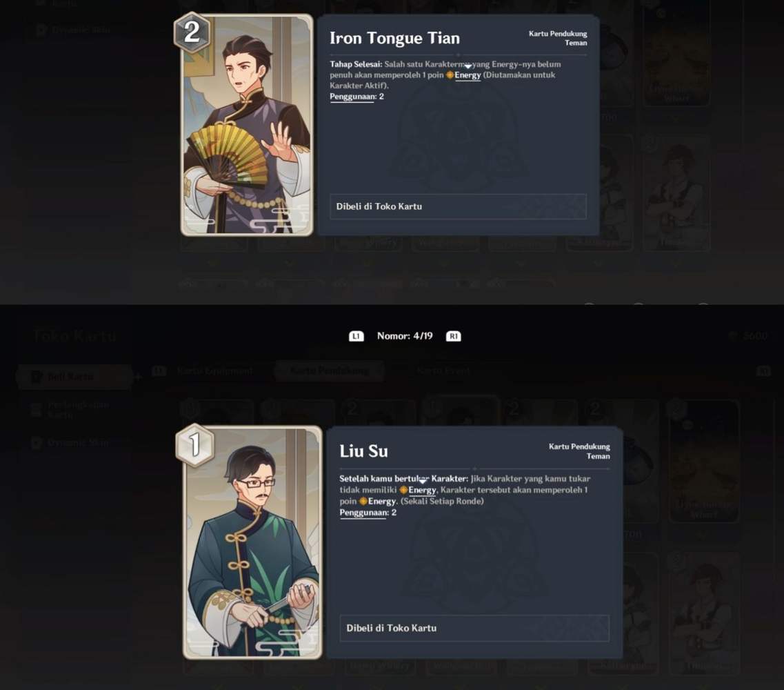Select the Liu Su card artwork
The height and width of the screenshot is (690, 784).
[252, 542]
